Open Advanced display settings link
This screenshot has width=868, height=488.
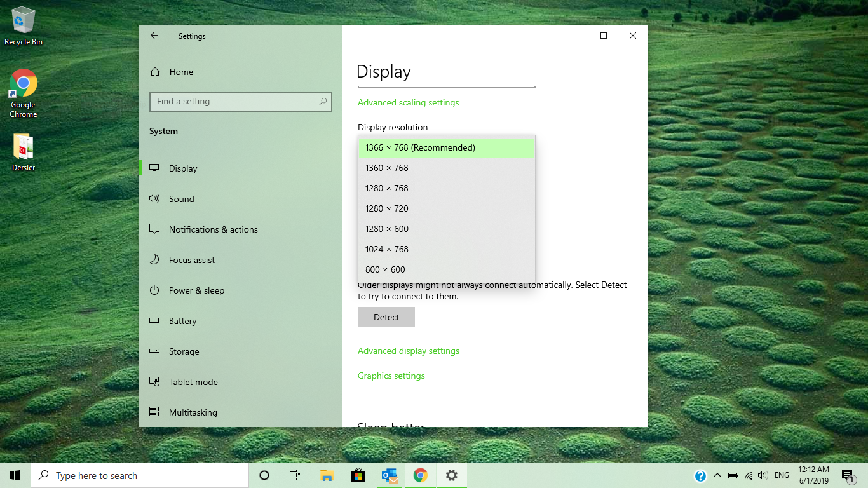409,351
